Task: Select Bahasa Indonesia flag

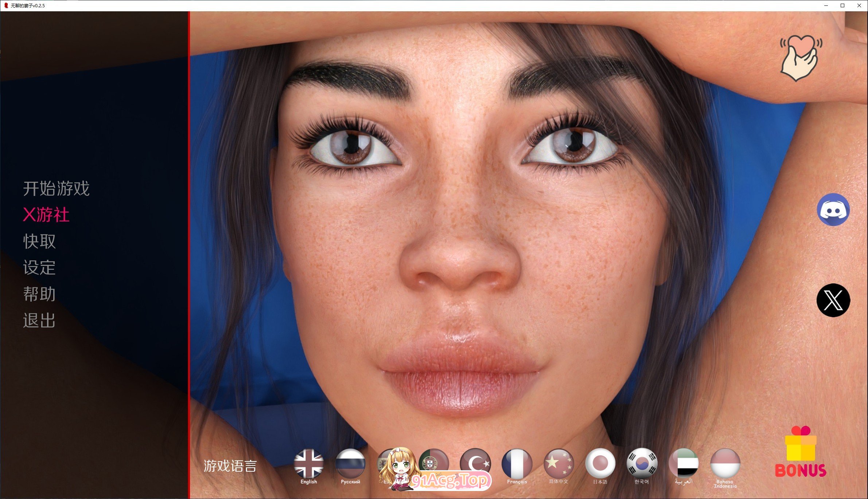Action: [x=725, y=464]
